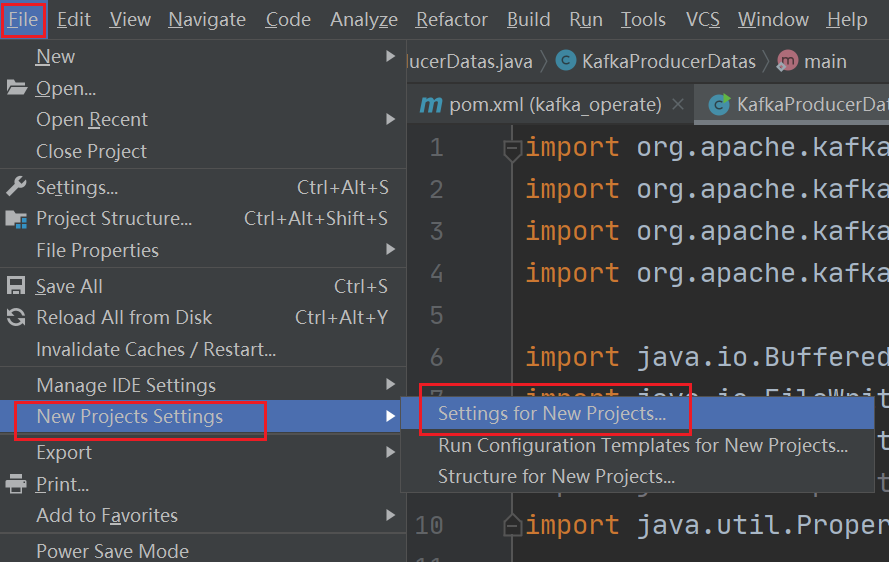The height and width of the screenshot is (562, 889).
Task: Toggle Power Save Mode
Action: 112,550
